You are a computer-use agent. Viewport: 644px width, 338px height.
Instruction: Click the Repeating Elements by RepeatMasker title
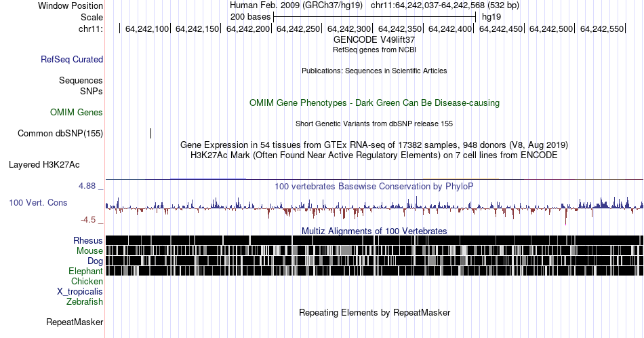pos(374,312)
